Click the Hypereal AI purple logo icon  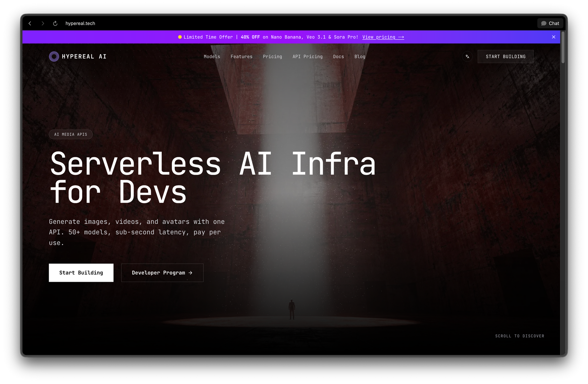(x=54, y=56)
